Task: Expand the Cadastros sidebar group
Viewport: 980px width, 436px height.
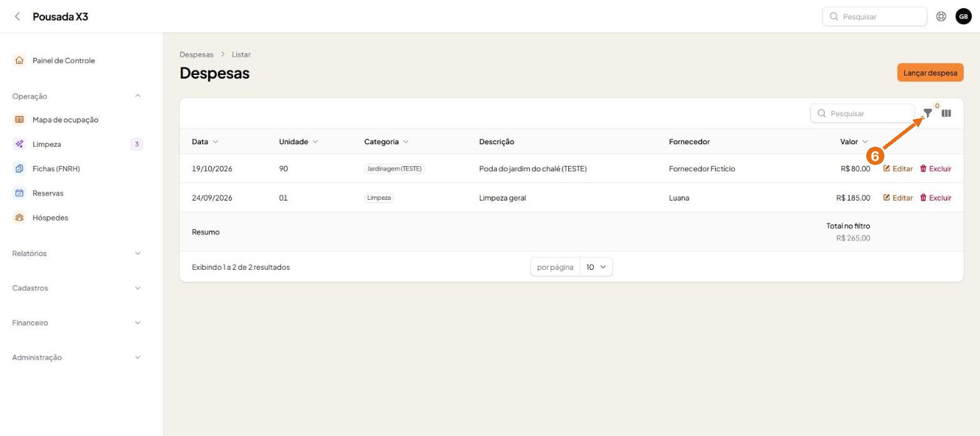Action: (137, 288)
